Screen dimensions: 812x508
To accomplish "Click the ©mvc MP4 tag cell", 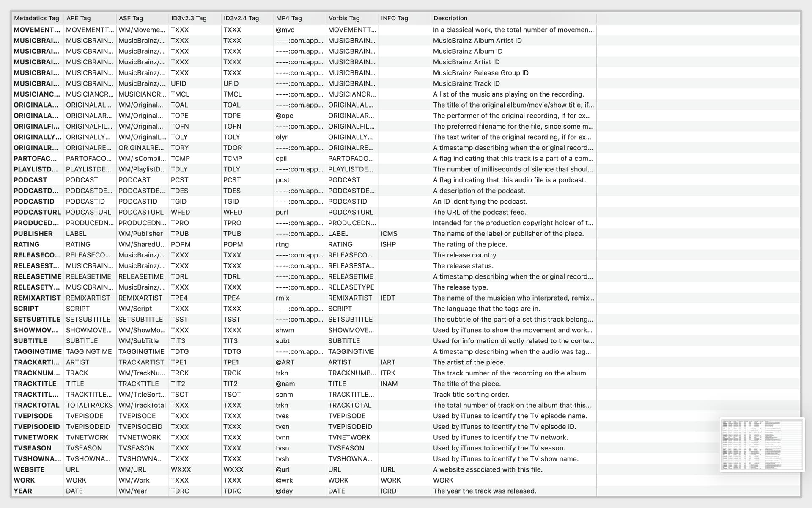I will [x=285, y=30].
